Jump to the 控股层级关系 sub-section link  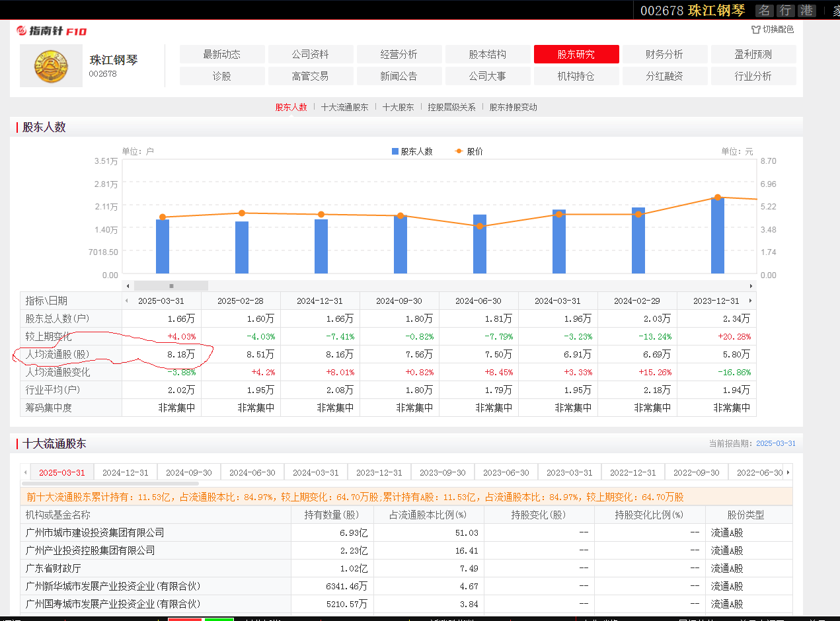(x=452, y=107)
